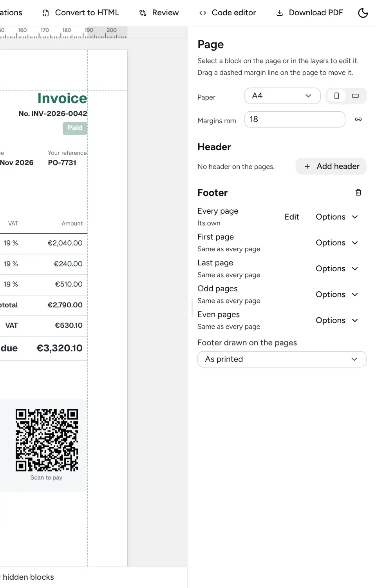Click the link-margins chain icon
Image resolution: width=376 pixels, height=588 pixels.
pos(358,120)
